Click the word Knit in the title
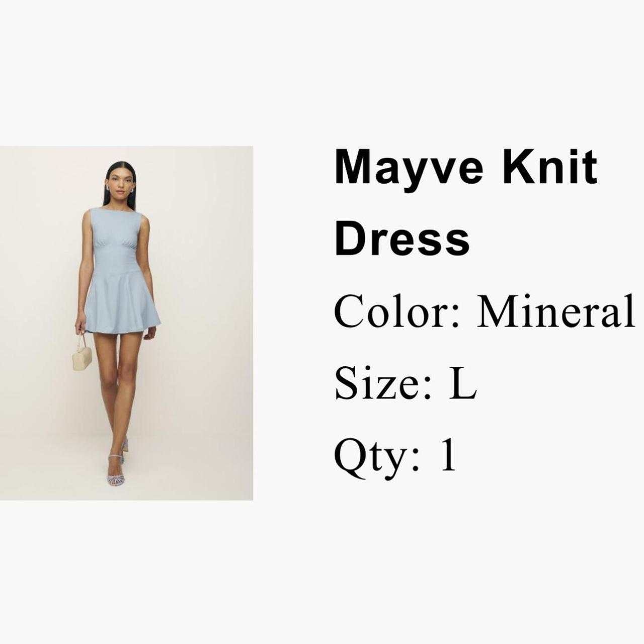The image size is (644, 644). pyautogui.click(x=550, y=167)
